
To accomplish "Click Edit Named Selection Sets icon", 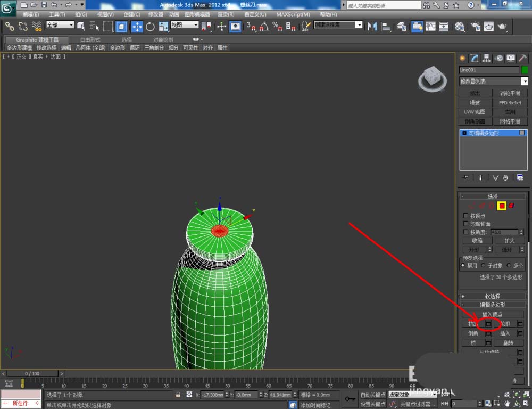I will (x=306, y=26).
